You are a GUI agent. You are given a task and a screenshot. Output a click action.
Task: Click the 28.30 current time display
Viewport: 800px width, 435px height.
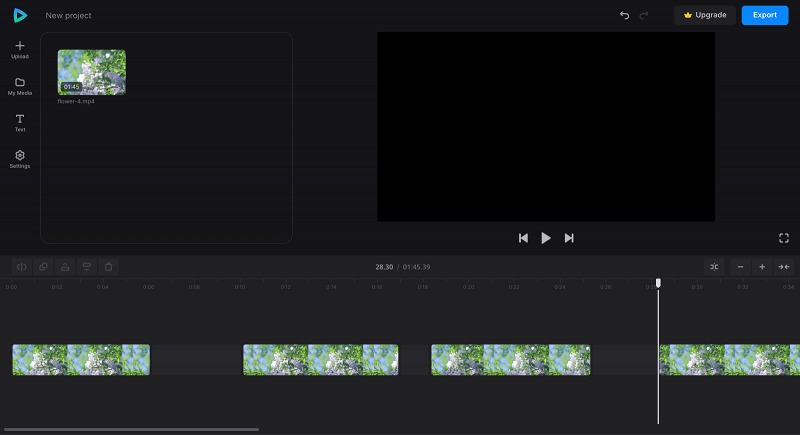tap(384, 267)
